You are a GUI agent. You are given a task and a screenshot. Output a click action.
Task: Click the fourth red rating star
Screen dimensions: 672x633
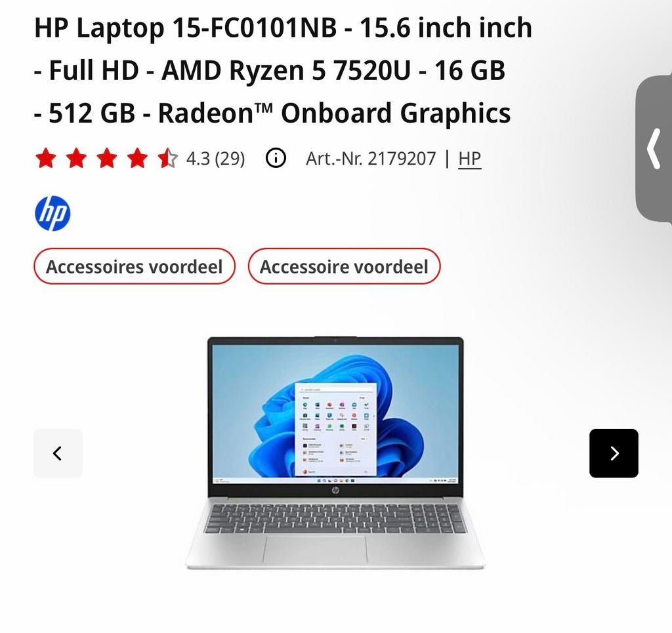[137, 159]
